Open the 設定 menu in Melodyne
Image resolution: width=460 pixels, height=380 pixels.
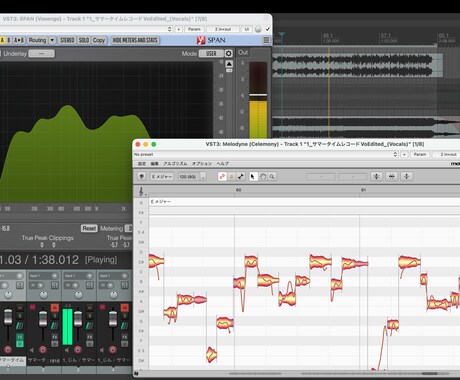[x=142, y=164]
